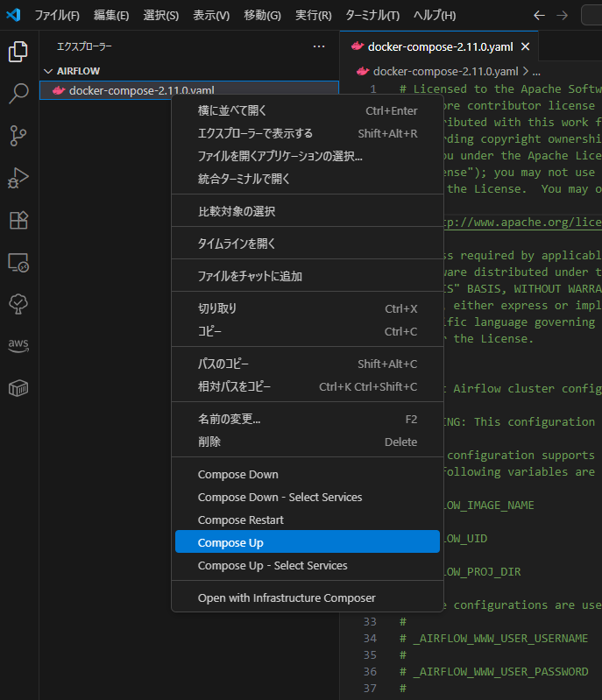Click the whale icon in breadcrumb

coord(363,72)
